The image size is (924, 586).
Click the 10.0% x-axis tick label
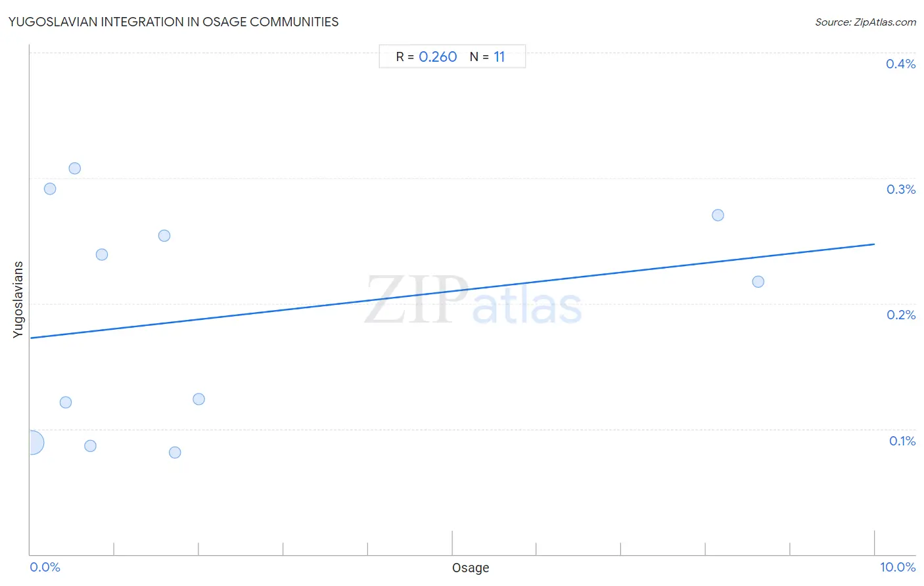click(x=898, y=567)
